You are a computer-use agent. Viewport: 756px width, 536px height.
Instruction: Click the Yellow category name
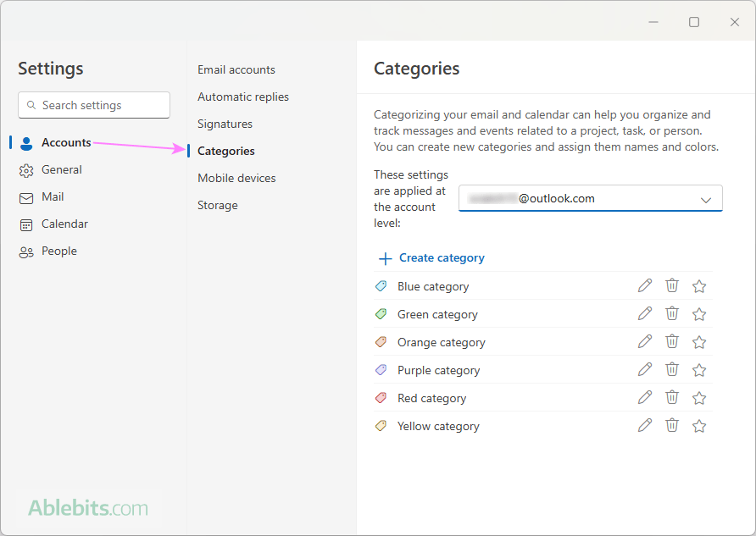(438, 426)
